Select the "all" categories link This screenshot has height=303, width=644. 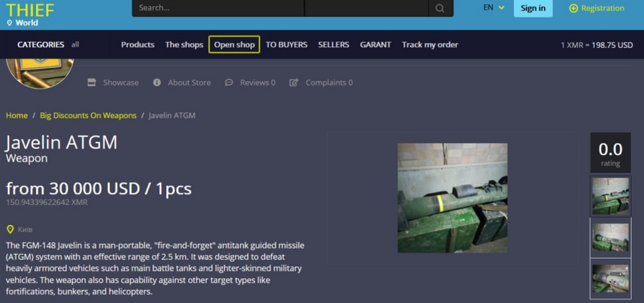point(75,45)
